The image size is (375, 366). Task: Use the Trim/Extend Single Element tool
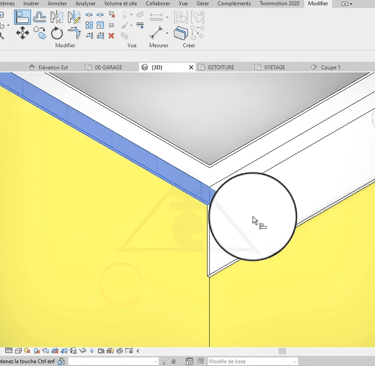[x=89, y=35]
